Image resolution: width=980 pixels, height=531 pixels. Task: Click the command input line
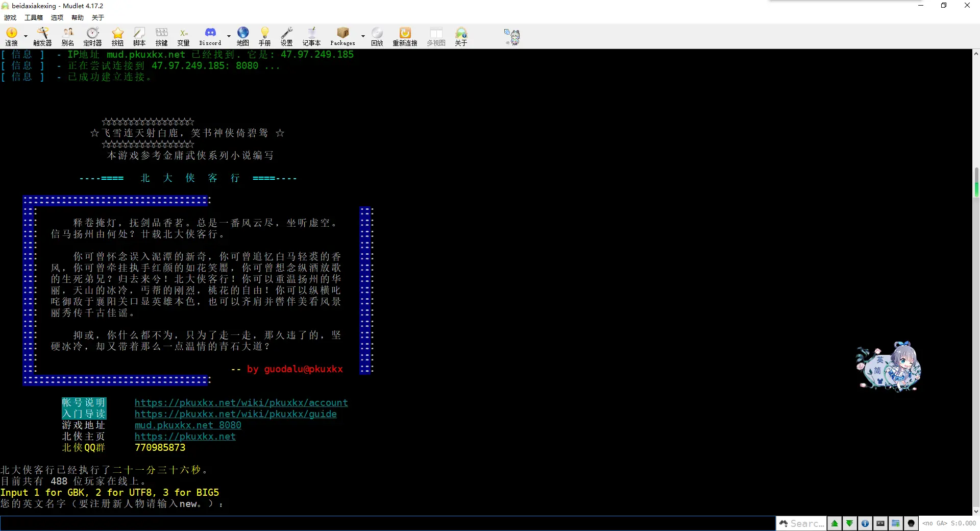click(387, 523)
